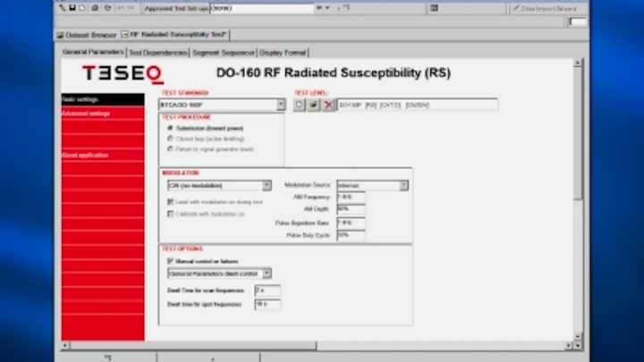The height and width of the screenshot is (362, 644).
Task: Click the refresh icon in top toolbar
Action: coord(107,8)
